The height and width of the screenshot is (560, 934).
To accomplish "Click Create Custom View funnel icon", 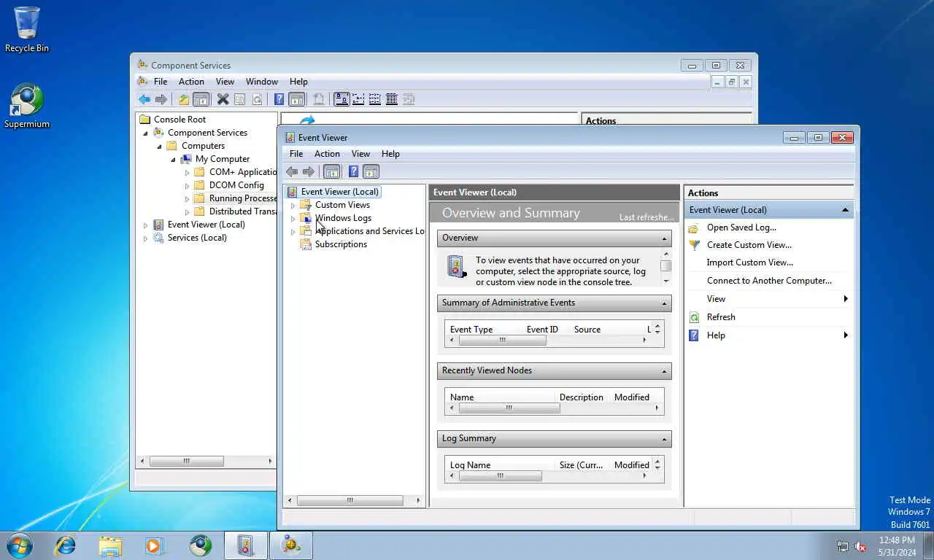I will (695, 245).
